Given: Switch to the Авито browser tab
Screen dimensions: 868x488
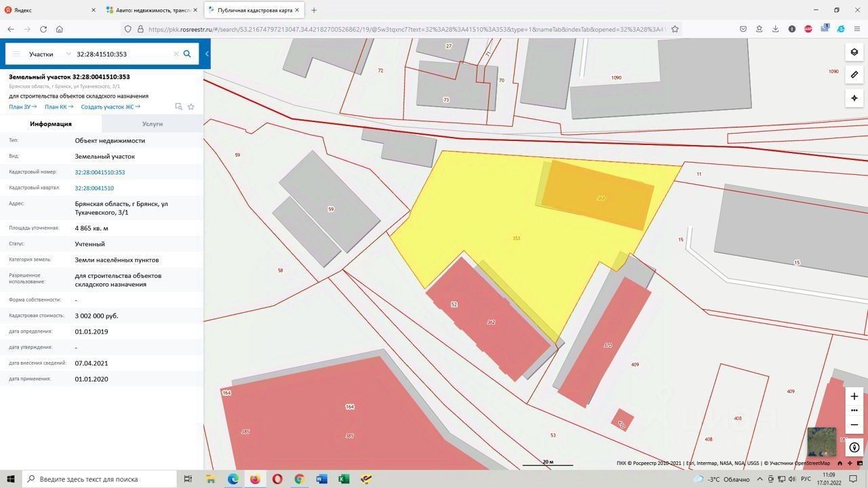Looking at the screenshot, I should coord(152,10).
